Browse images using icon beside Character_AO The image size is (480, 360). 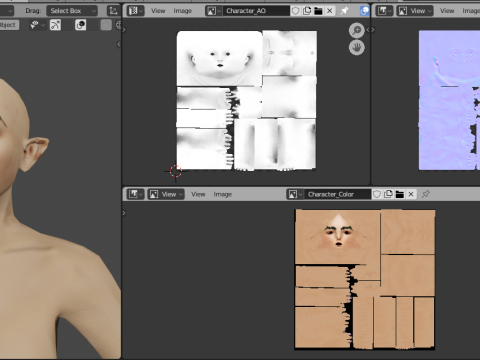pyautogui.click(x=214, y=11)
